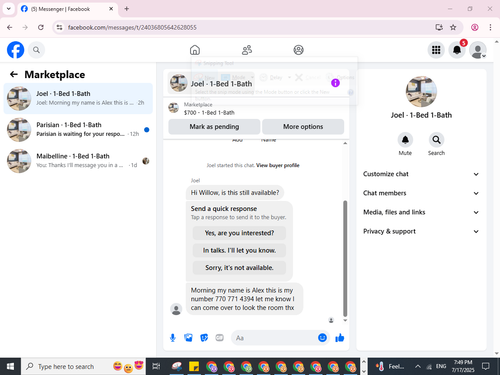
Task: Go back using the Marketplace back arrow
Action: point(14,74)
